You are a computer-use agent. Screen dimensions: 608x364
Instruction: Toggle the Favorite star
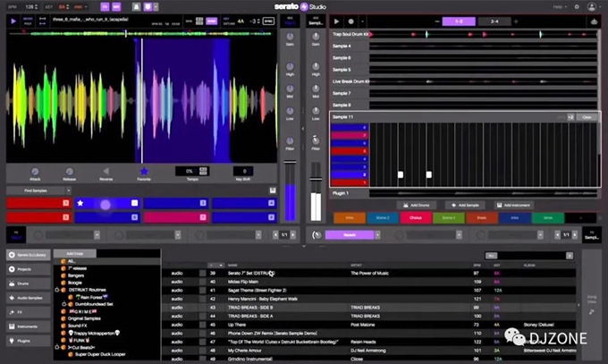point(144,171)
